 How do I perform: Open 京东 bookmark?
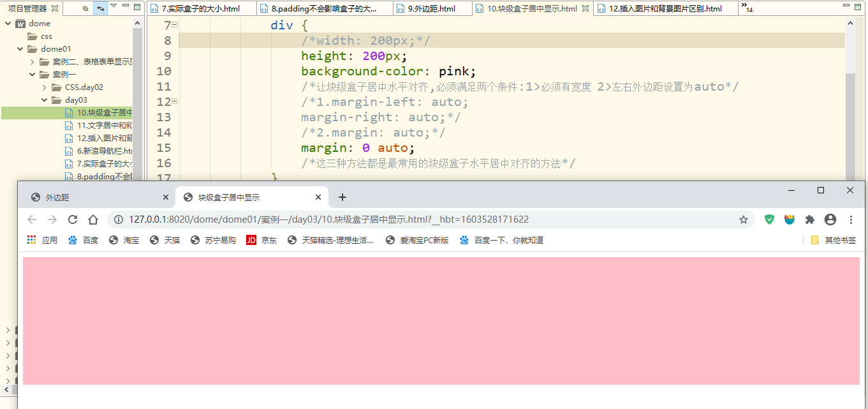262,240
